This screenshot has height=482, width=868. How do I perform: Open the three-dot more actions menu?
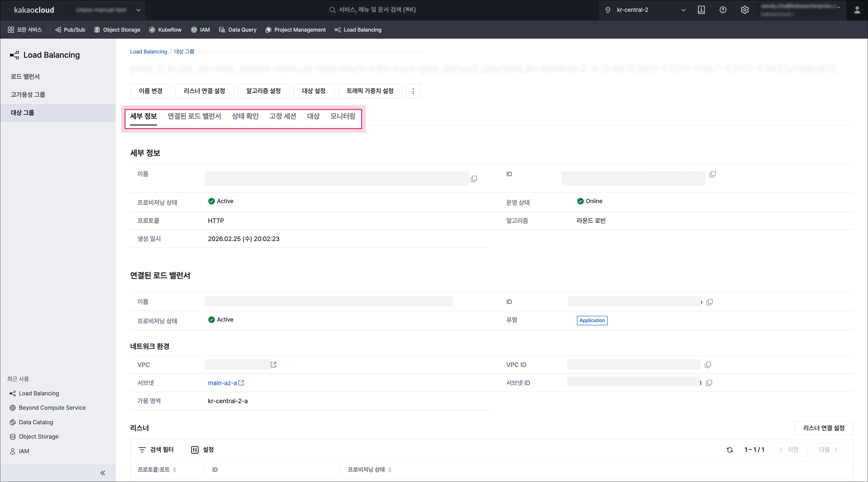413,91
